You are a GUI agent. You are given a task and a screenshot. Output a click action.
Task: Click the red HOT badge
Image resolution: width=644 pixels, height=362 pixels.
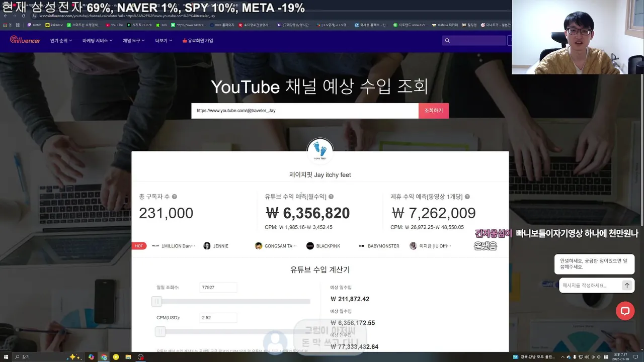139,246
